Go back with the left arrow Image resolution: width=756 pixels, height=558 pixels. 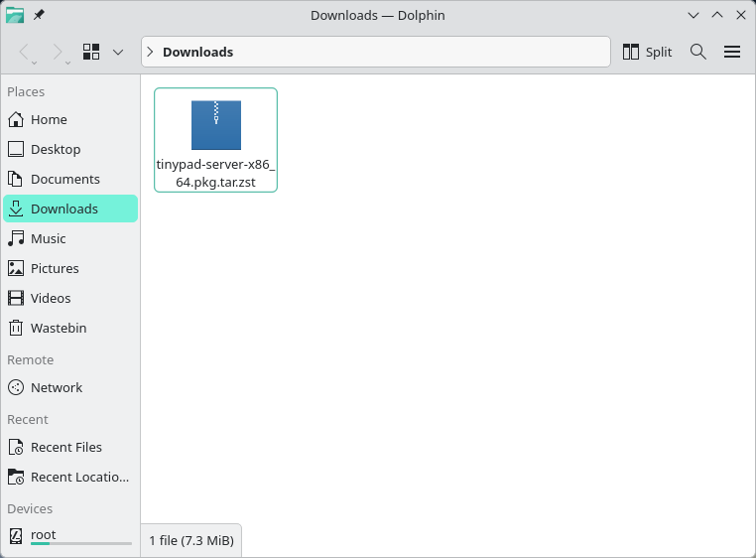24,52
